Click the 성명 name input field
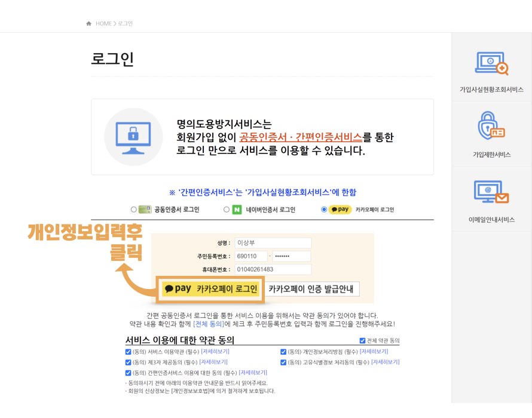 [x=273, y=242]
